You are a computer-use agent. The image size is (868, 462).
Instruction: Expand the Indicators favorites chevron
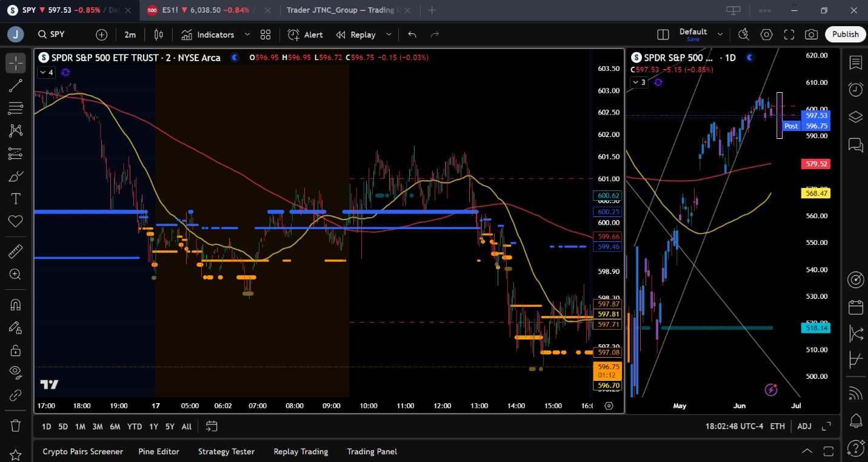click(x=247, y=35)
